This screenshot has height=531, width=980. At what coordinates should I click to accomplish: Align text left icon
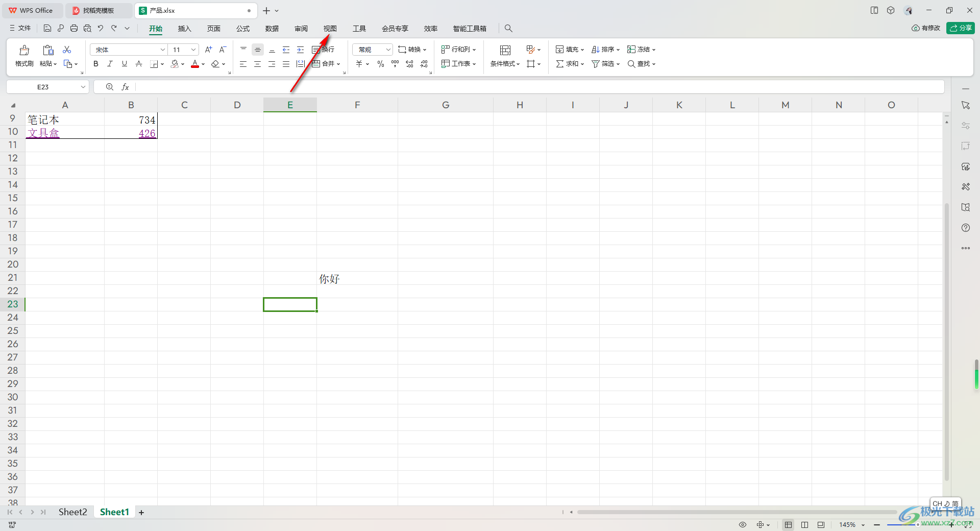tap(243, 64)
